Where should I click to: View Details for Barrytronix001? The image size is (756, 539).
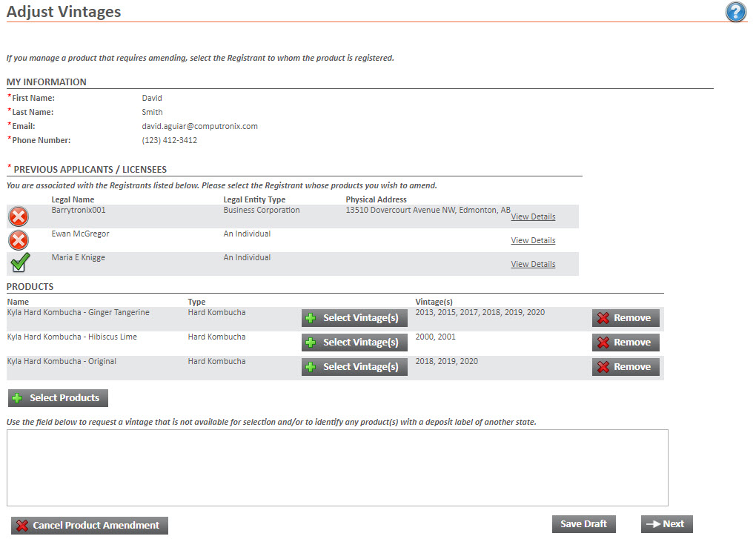pos(533,217)
